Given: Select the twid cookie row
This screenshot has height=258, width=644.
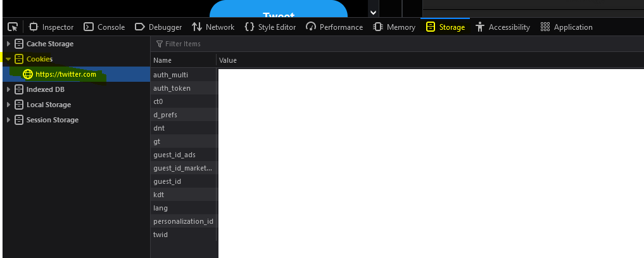Looking at the screenshot, I should click(184, 235).
